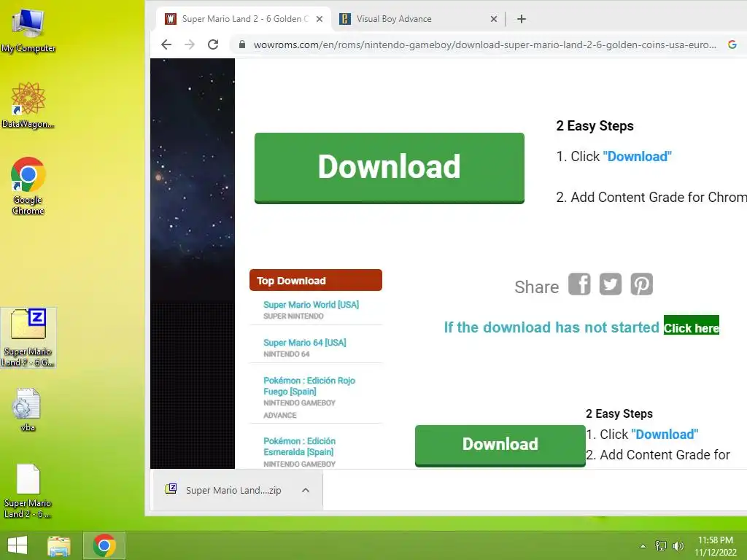This screenshot has height=560, width=747.
Task: Share on Pinterest
Action: pos(642,284)
